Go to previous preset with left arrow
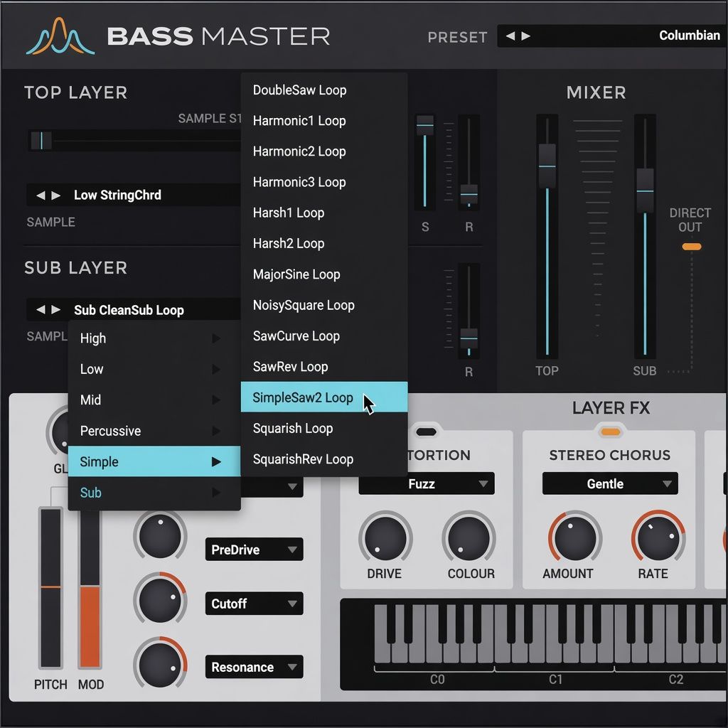The image size is (728, 728). point(510,36)
